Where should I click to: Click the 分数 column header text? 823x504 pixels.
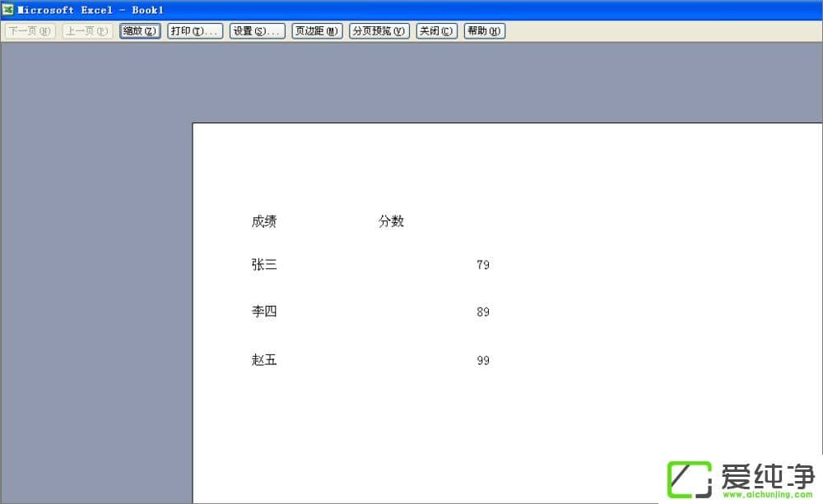tap(391, 221)
